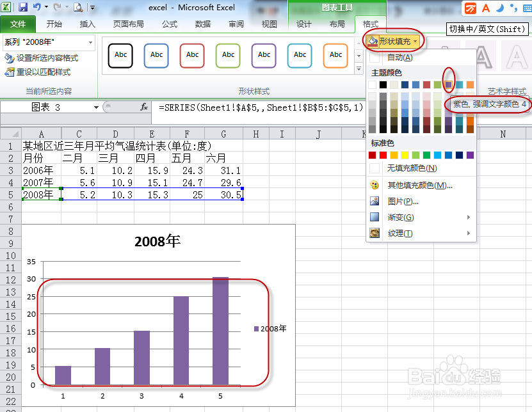This screenshot has width=532, height=412.
Task: Apply the red outline Abc shape style
Action: [192, 56]
